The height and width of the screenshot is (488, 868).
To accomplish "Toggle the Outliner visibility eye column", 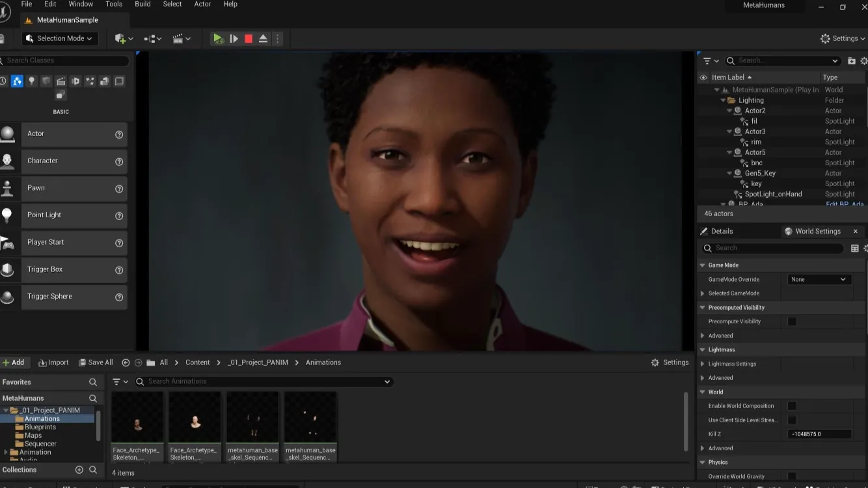I will coord(703,77).
